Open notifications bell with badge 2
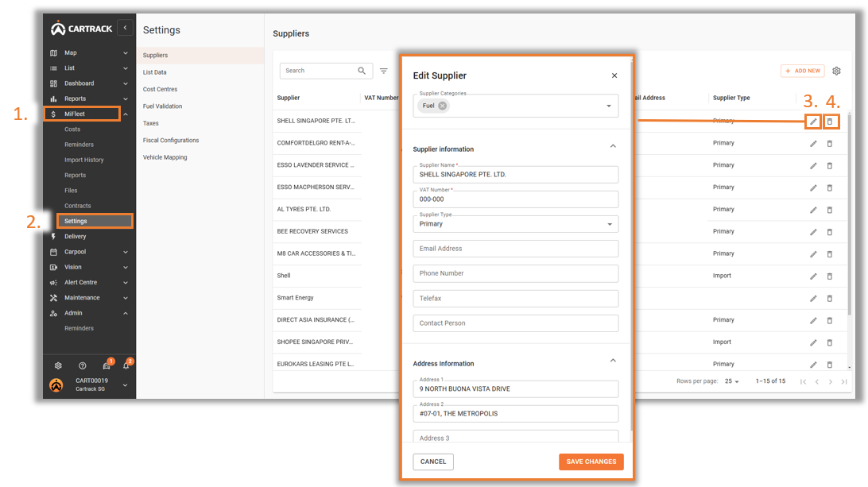This screenshot has height=487, width=868. [126, 365]
